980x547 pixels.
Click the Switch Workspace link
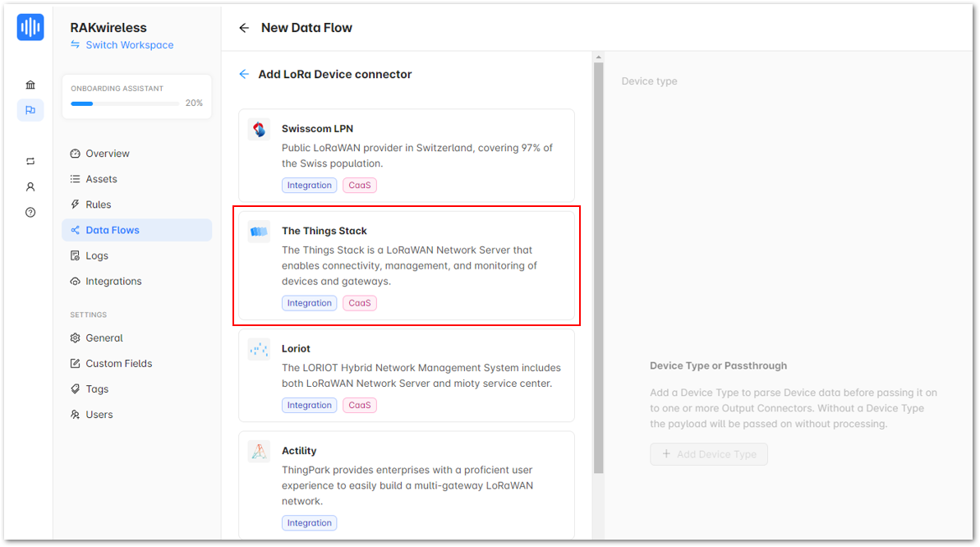click(x=129, y=45)
